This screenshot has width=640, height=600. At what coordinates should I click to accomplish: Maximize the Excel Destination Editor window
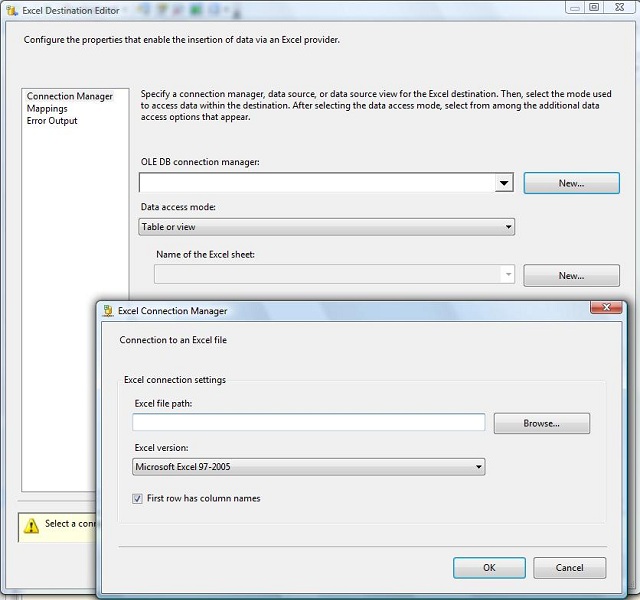pyautogui.click(x=594, y=7)
